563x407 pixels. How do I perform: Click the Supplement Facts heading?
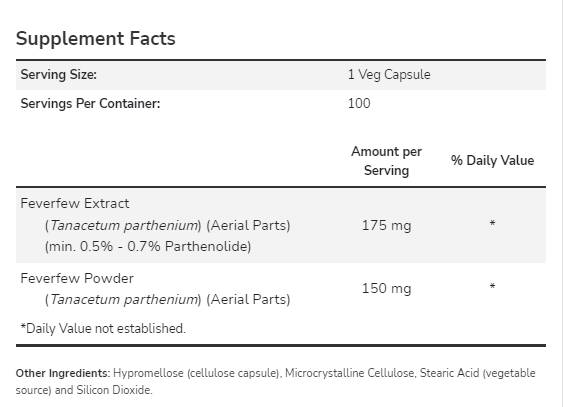[96, 39]
